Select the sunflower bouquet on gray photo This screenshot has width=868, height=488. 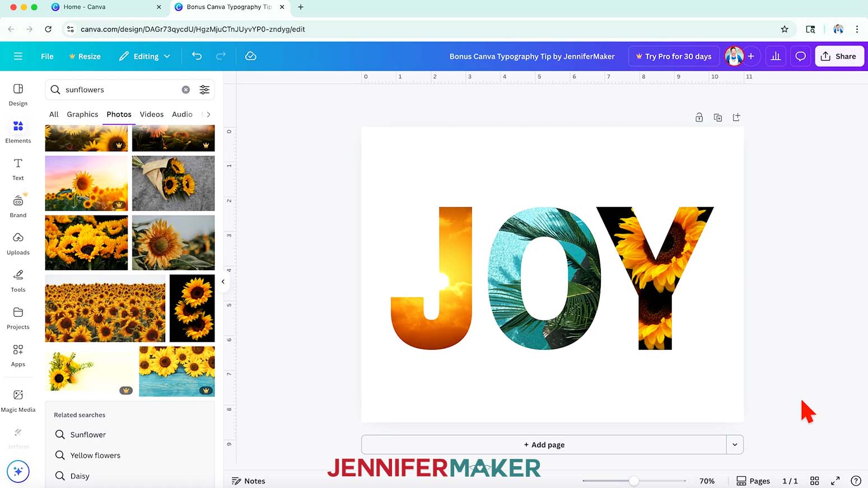click(x=173, y=183)
